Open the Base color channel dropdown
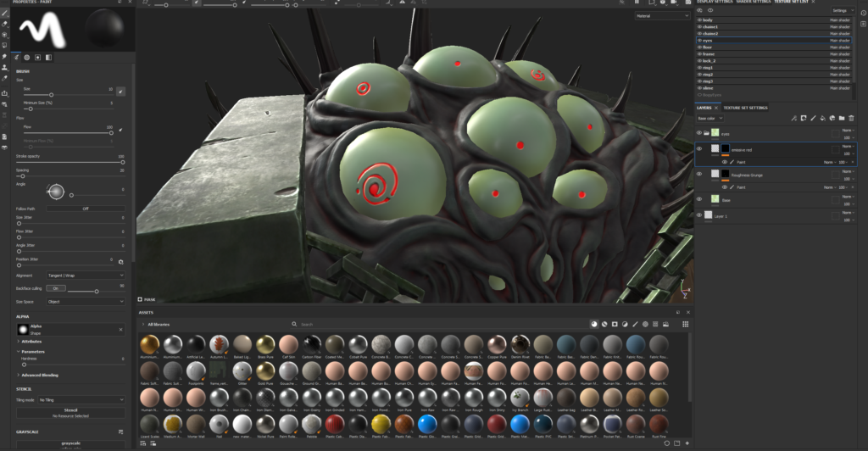This screenshot has height=451, width=868. [x=710, y=118]
